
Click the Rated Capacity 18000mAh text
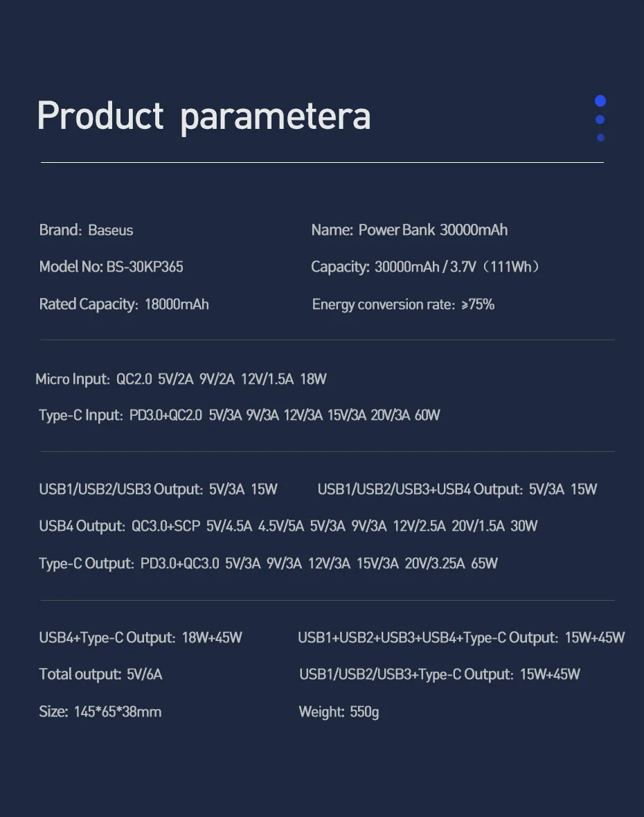tap(124, 304)
